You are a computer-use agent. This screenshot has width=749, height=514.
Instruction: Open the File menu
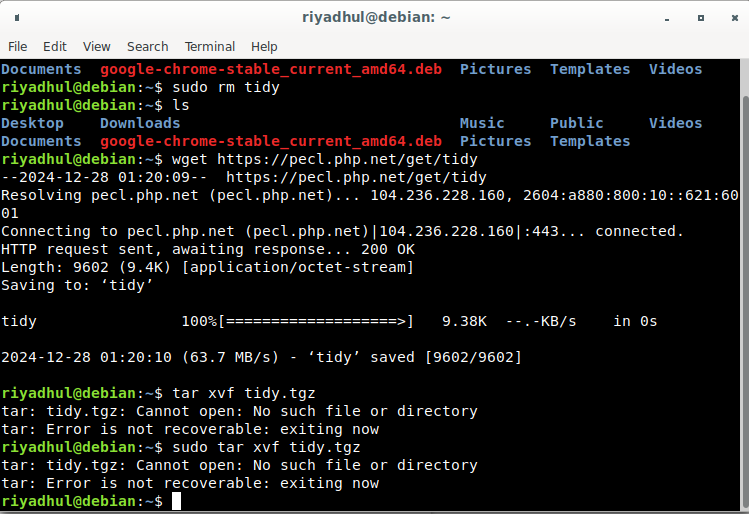pyautogui.click(x=18, y=46)
